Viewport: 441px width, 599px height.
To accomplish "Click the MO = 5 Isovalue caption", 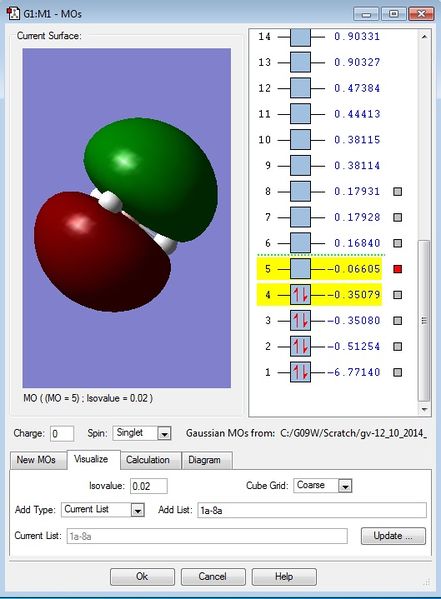I will click(88, 398).
